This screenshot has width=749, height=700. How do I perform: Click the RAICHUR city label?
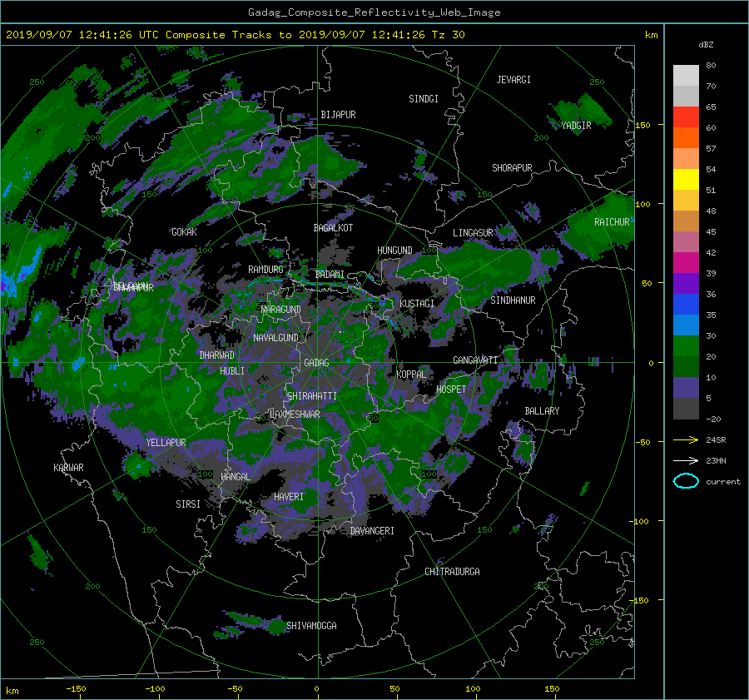click(x=612, y=222)
